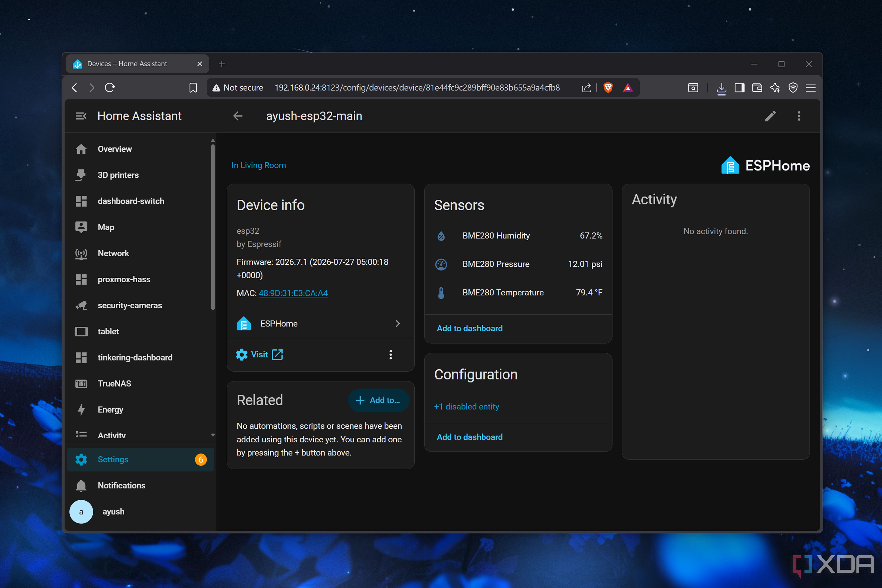Show the +1 disabled entity
This screenshot has width=882, height=588.
coord(466,406)
